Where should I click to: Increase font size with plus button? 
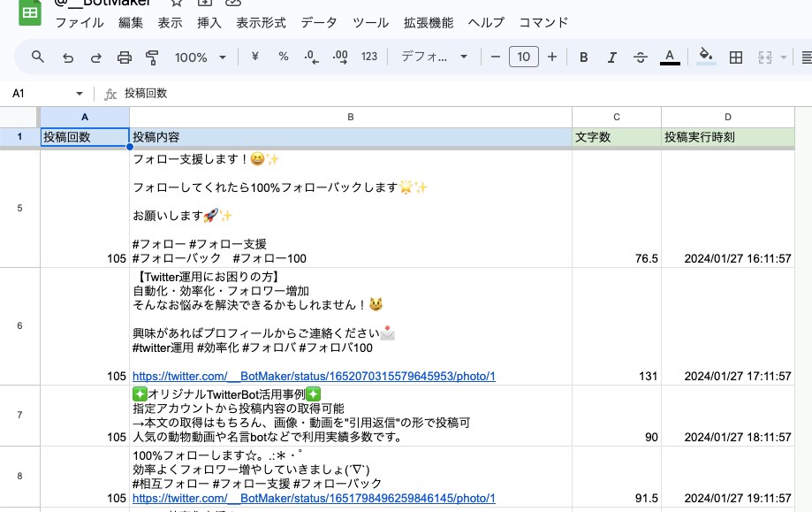tap(552, 57)
